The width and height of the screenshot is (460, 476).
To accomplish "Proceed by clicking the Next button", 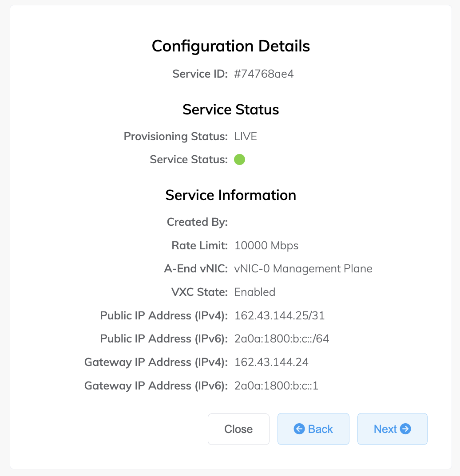I will [392, 429].
